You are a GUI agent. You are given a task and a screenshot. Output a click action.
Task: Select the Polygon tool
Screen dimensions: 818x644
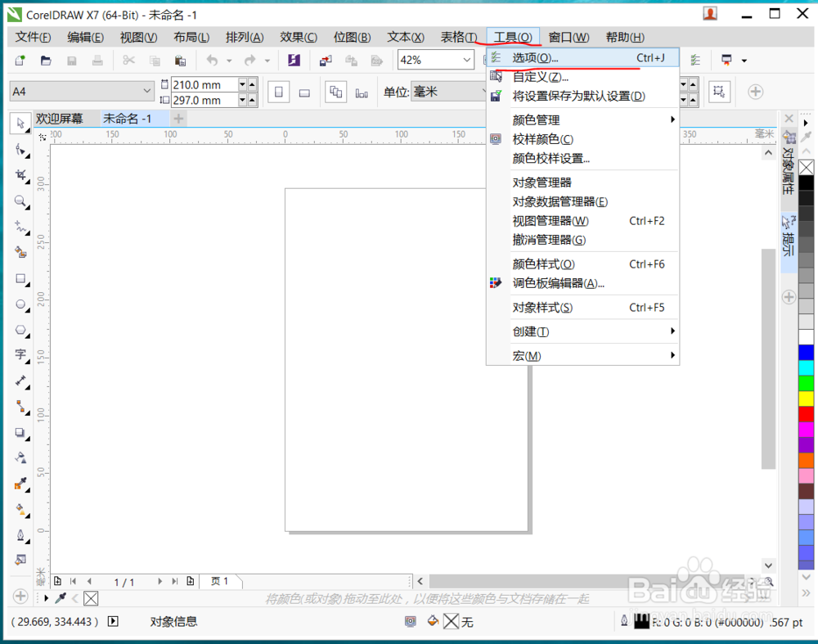20,330
